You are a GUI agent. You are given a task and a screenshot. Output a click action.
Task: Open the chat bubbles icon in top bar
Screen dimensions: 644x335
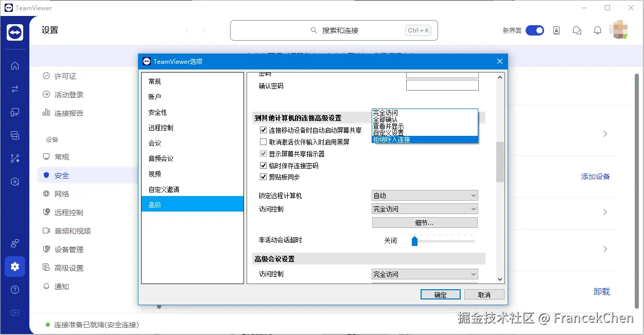point(577,30)
